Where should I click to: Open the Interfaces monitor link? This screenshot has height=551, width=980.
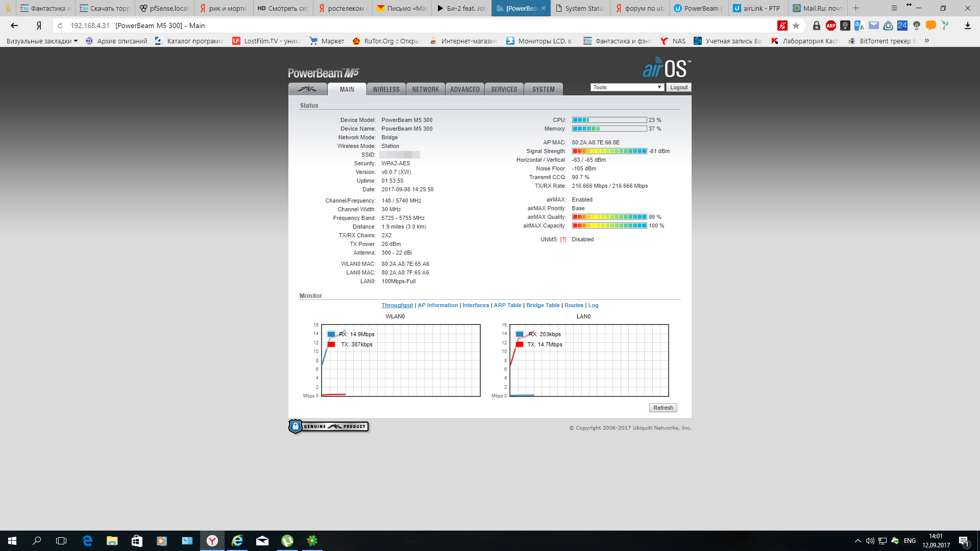(476, 305)
